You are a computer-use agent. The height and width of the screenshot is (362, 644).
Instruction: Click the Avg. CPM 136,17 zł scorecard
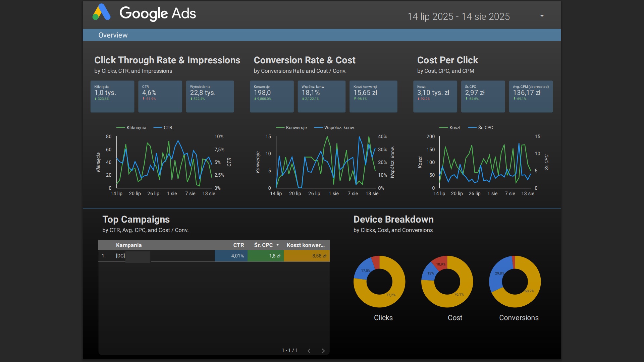pyautogui.click(x=531, y=97)
